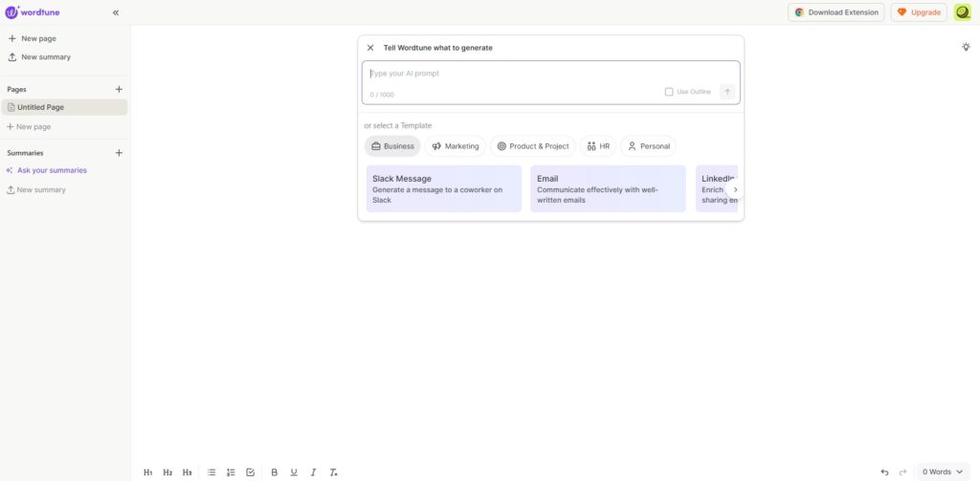Image resolution: width=980 pixels, height=481 pixels.
Task: Click the undo arrow
Action: click(884, 472)
